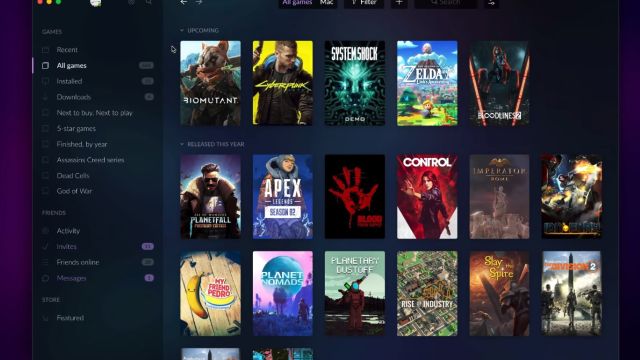Viewport: 640px width, 360px height.
Task: Open the Featured store icon
Action: pyautogui.click(x=46, y=318)
